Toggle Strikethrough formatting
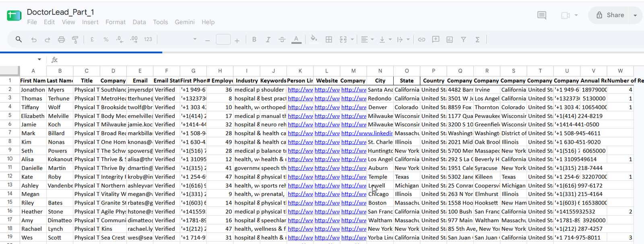 pyautogui.click(x=282, y=39)
